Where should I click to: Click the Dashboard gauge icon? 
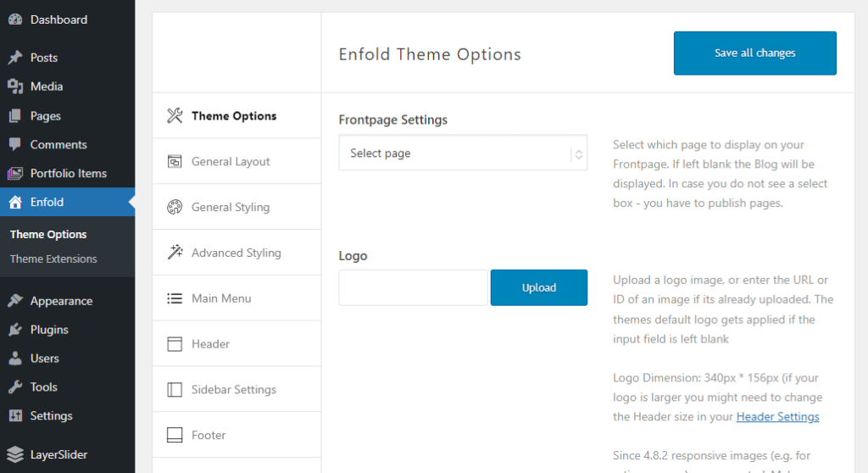15,19
